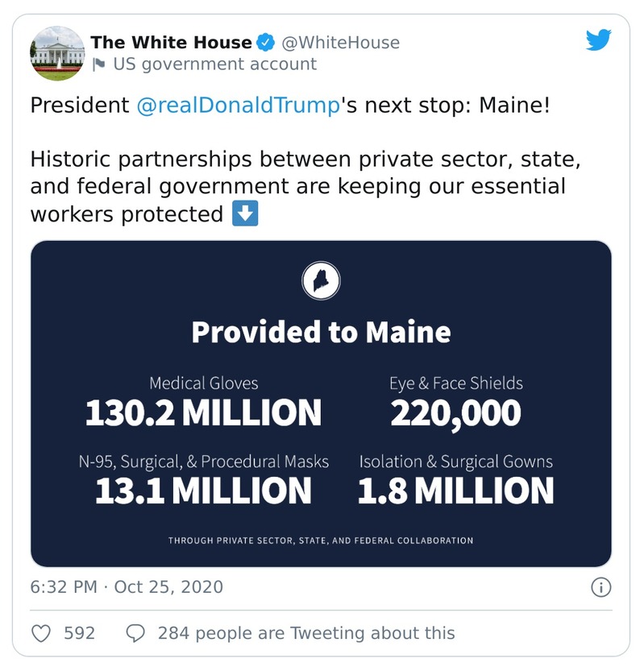Screen dimensions: 644x671
Task: Click the 130.2 MILLION medical gloves figure
Action: click(203, 413)
